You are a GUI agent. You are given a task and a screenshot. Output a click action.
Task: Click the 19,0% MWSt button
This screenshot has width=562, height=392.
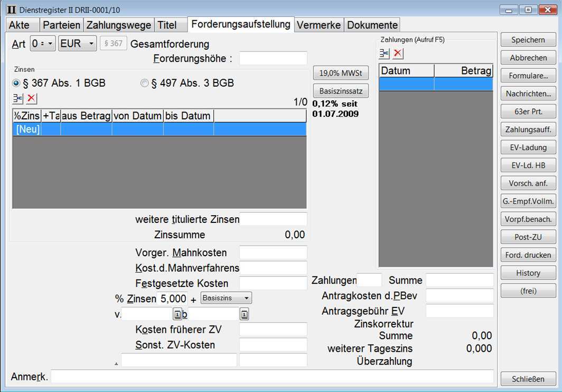340,73
